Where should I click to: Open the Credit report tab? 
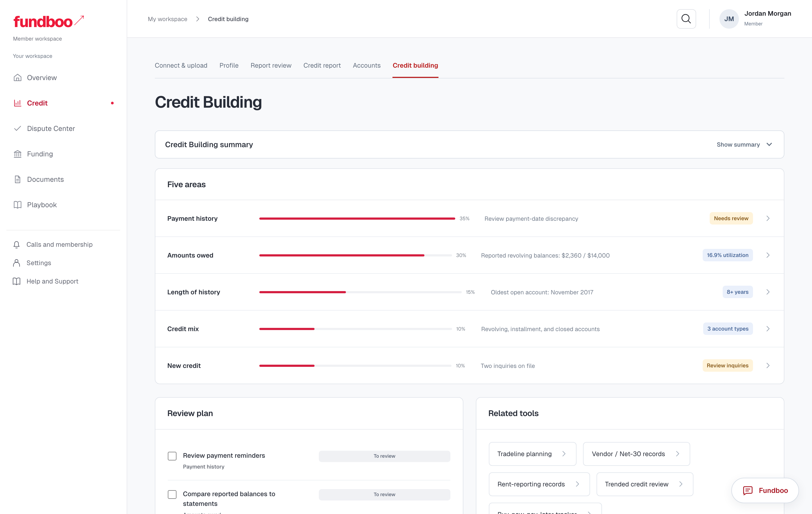point(322,65)
